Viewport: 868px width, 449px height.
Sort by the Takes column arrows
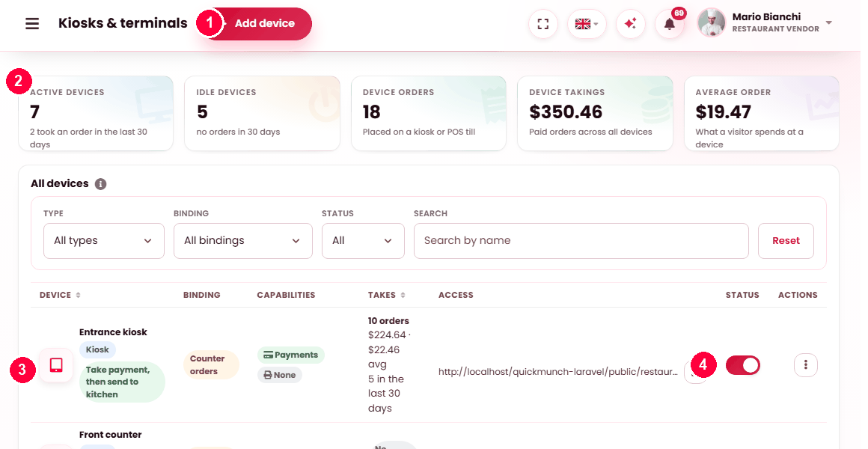[403, 295]
